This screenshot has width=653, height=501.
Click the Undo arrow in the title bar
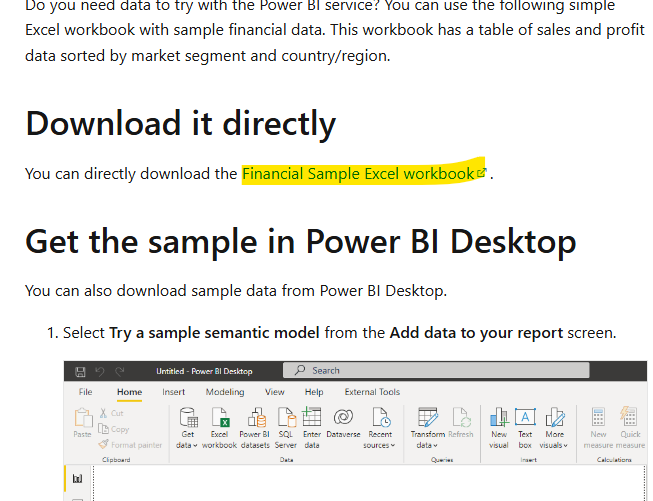pos(100,371)
